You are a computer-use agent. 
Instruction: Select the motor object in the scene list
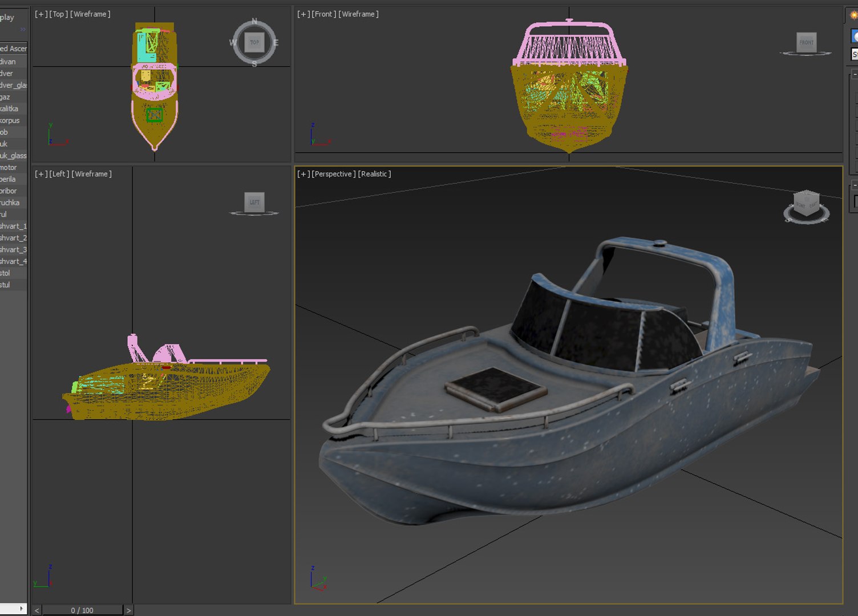(x=13, y=167)
